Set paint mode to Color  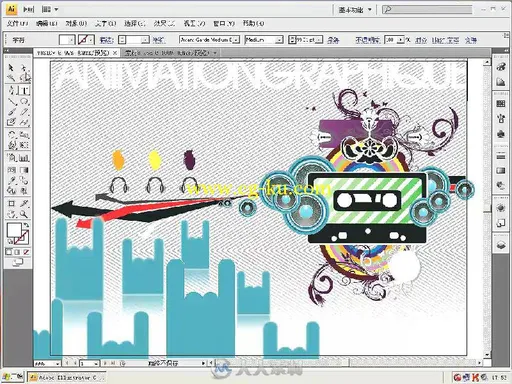pyautogui.click(x=9, y=252)
